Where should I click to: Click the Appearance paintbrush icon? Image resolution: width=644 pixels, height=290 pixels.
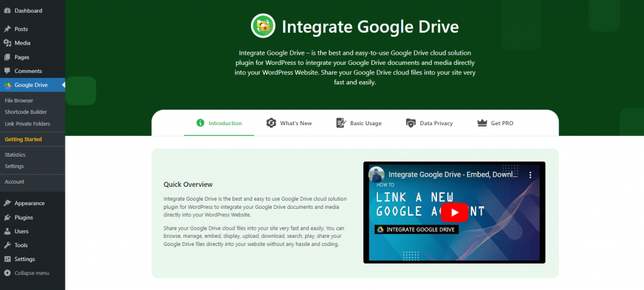pyautogui.click(x=7, y=203)
